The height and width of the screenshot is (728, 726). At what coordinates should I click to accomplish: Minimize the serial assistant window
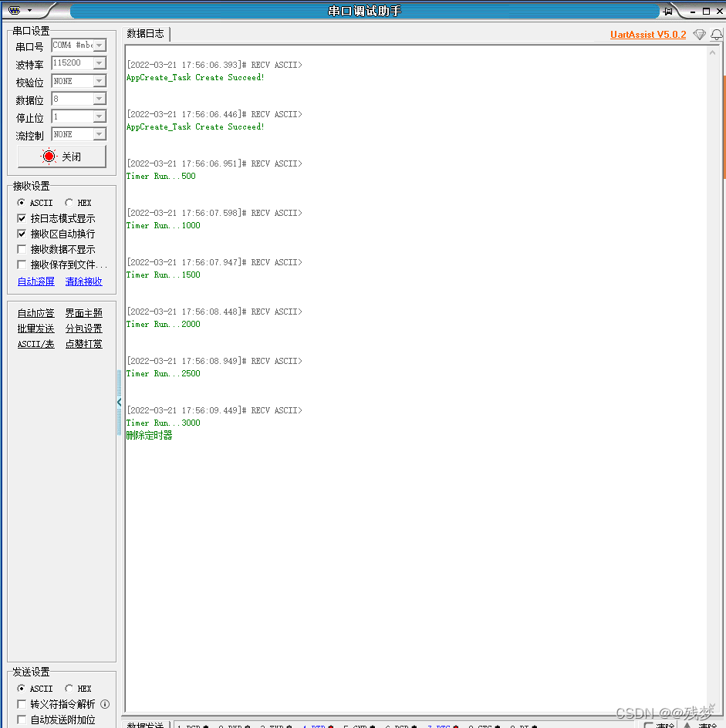[693, 11]
